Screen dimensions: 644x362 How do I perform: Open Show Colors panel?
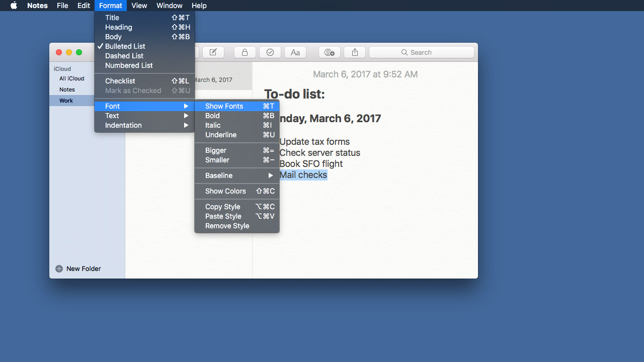[x=237, y=191]
